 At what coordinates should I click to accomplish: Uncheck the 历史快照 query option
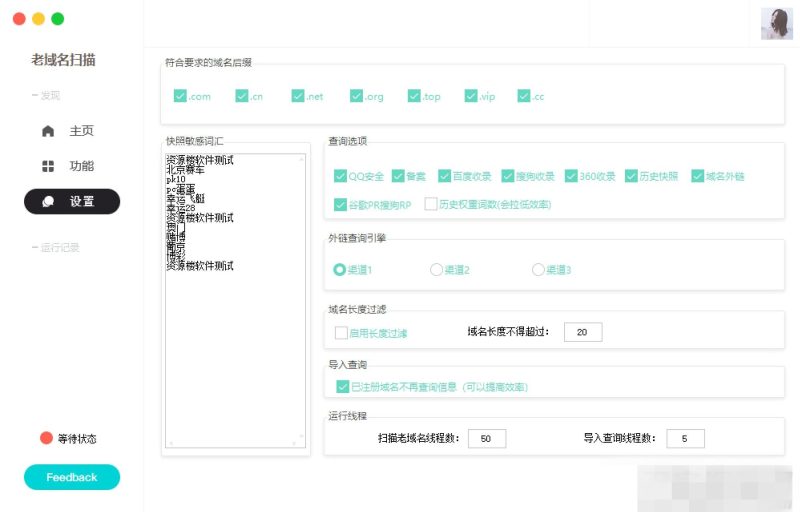(632, 176)
